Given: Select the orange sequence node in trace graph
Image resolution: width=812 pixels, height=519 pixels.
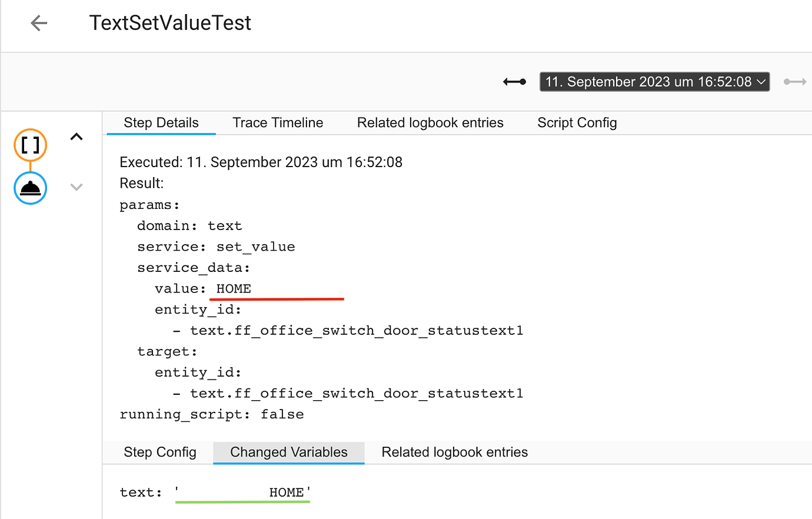Looking at the screenshot, I should click(x=30, y=145).
